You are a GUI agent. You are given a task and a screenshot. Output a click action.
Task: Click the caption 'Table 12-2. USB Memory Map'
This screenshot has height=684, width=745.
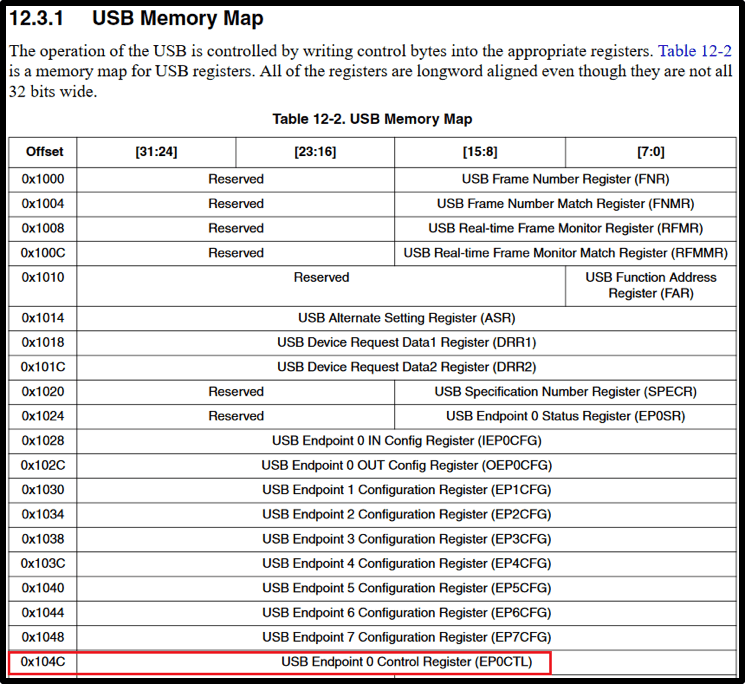(372, 119)
